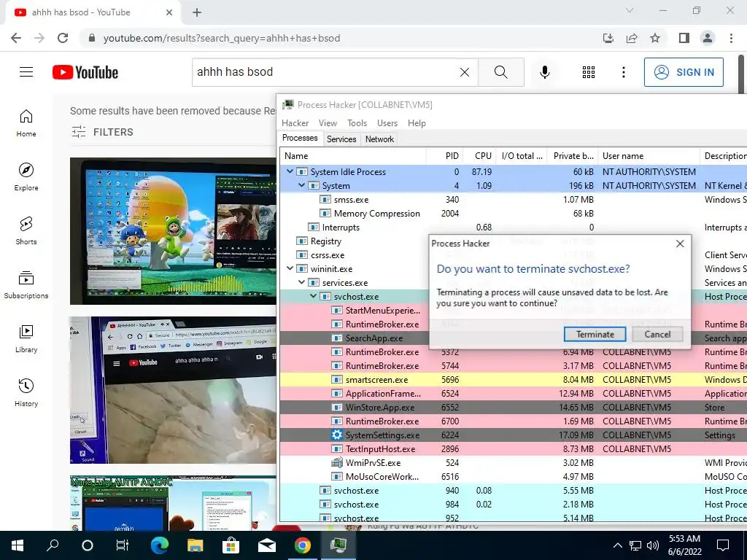
Task: Open the Hacker menu in Process Hacker
Action: tap(295, 122)
